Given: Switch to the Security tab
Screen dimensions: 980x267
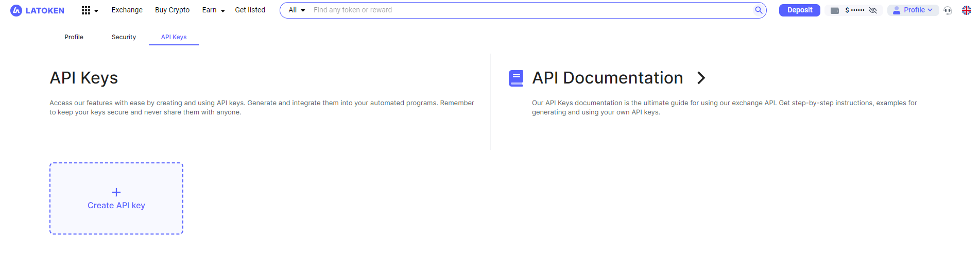Looking at the screenshot, I should [x=124, y=37].
